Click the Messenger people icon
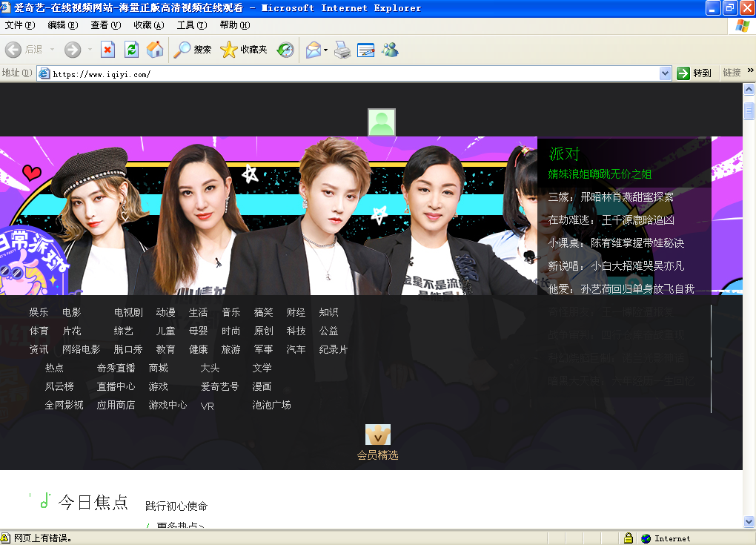Screen dimensions: 756x545 390,49
